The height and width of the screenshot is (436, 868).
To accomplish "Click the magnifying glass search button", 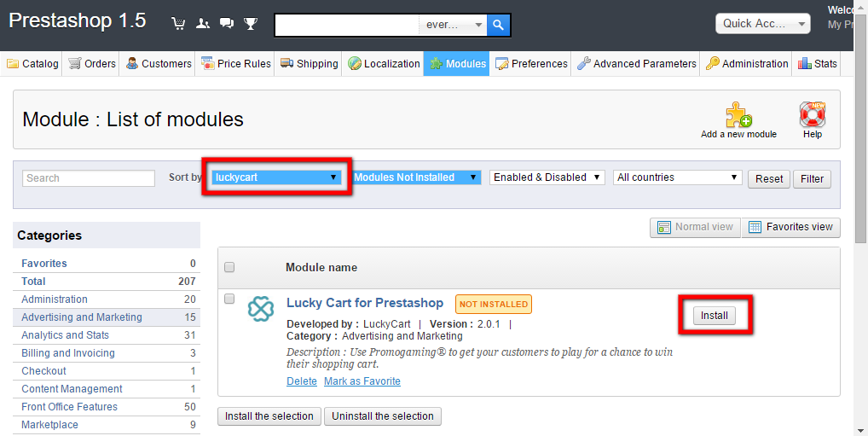I will (499, 25).
